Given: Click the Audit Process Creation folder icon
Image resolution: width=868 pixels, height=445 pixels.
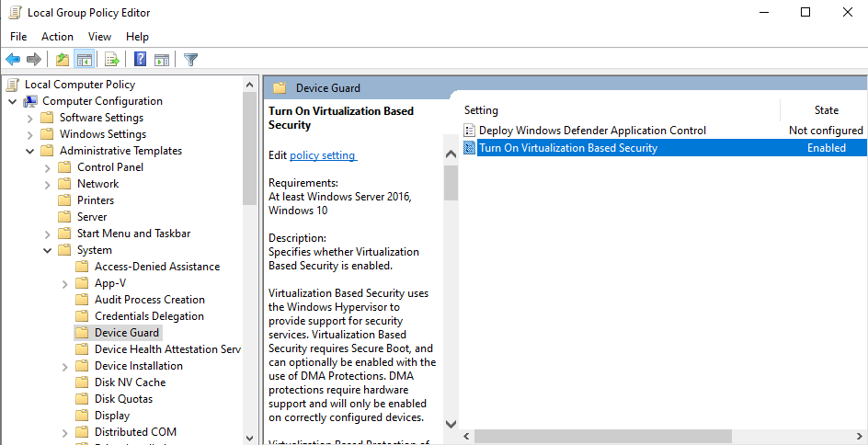Looking at the screenshot, I should pos(82,300).
